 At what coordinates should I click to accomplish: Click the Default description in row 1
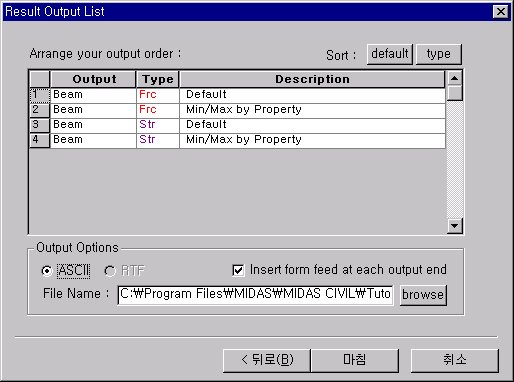pos(312,95)
